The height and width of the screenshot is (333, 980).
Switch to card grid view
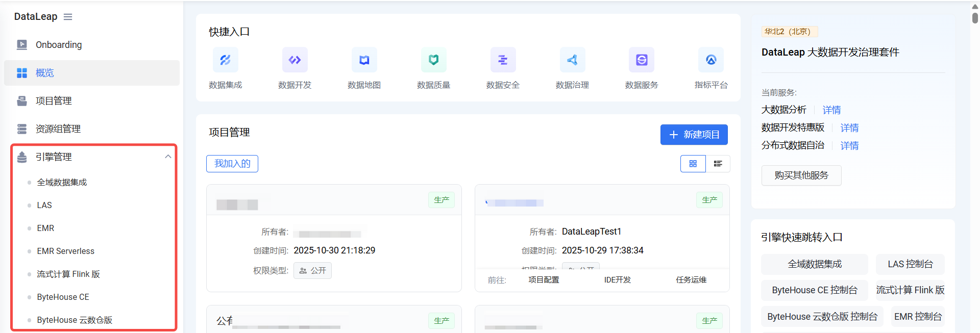tap(693, 164)
